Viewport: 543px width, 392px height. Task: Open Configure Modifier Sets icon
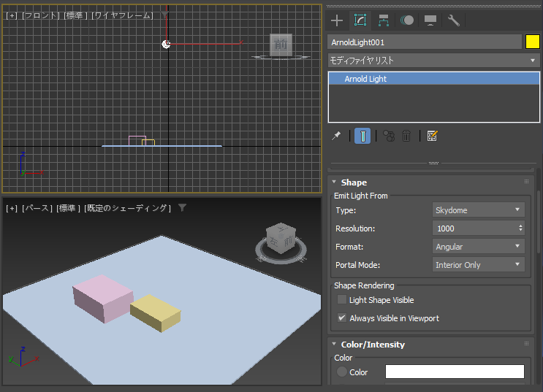(432, 136)
